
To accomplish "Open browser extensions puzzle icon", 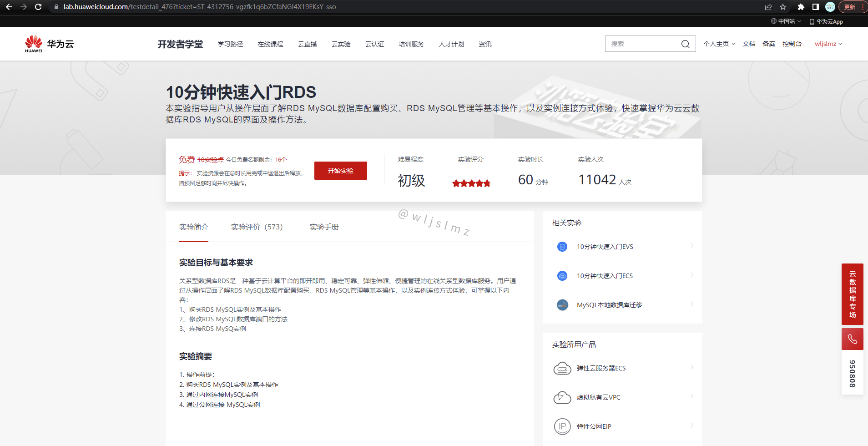I will [801, 7].
